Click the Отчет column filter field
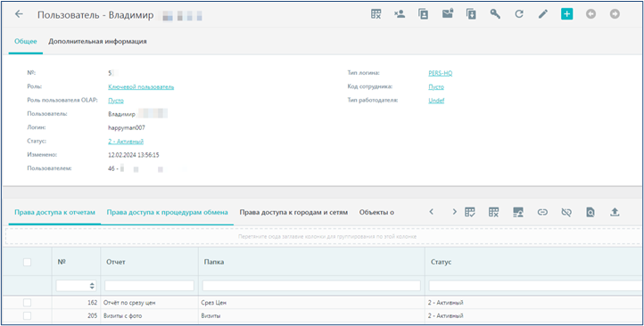Viewport: 644px width, 326px height. click(x=150, y=286)
